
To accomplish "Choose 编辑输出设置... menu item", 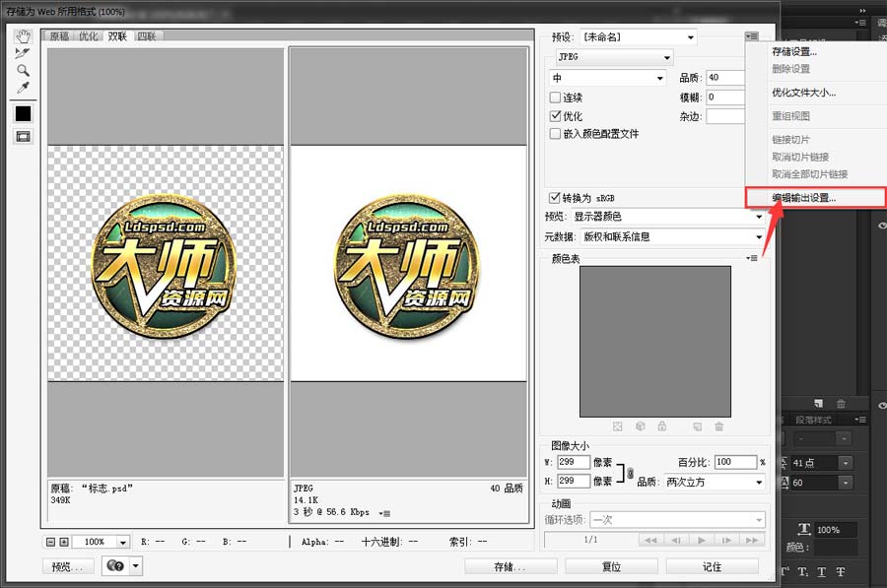I will click(x=815, y=198).
